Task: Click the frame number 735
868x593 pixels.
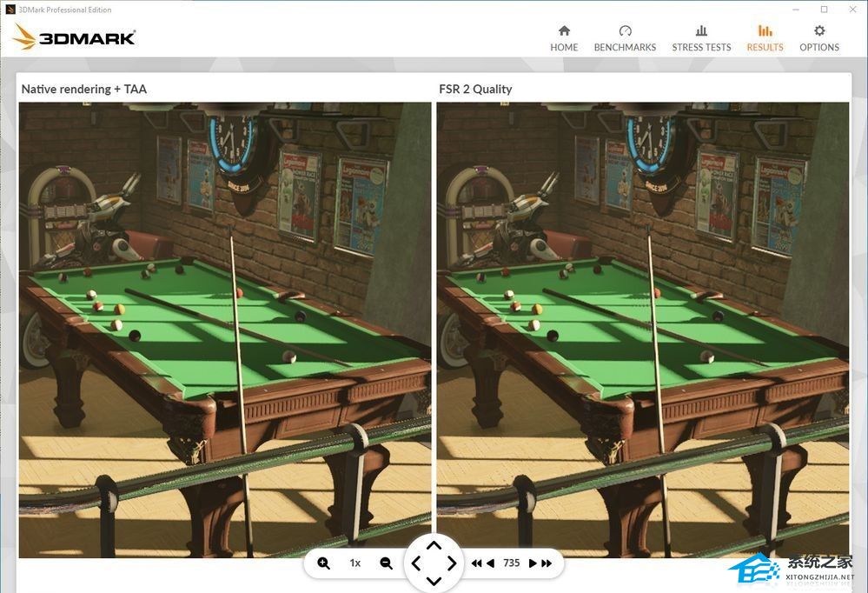Action: point(512,563)
